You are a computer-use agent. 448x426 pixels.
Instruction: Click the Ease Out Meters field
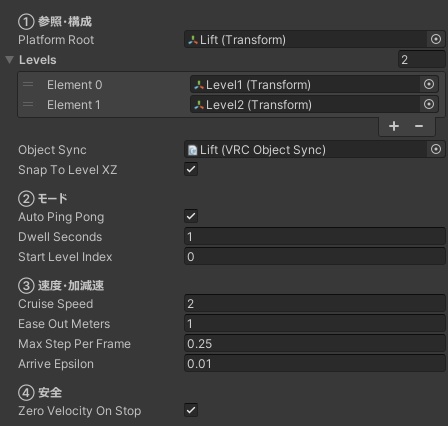[315, 323]
